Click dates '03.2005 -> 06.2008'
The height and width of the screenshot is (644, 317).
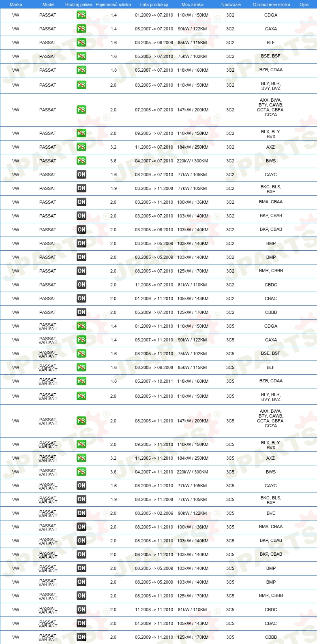154,43
